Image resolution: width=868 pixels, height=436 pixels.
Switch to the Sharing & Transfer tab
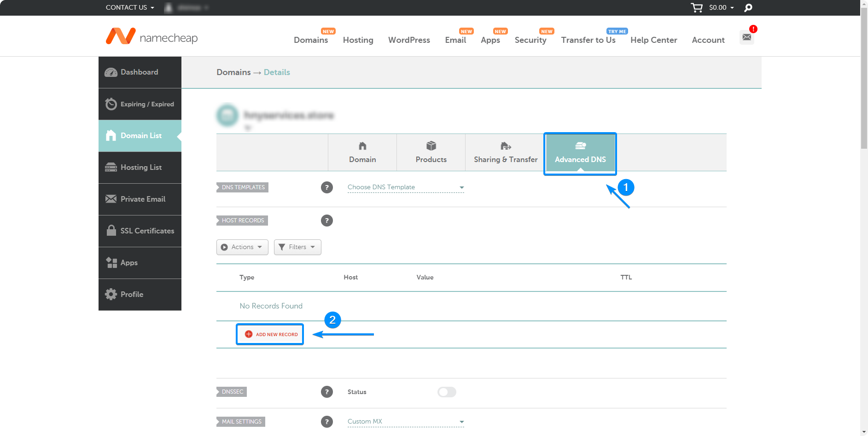tap(506, 152)
